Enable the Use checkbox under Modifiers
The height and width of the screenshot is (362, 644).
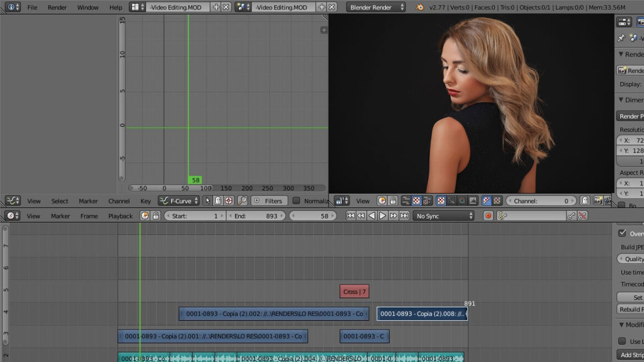622,341
